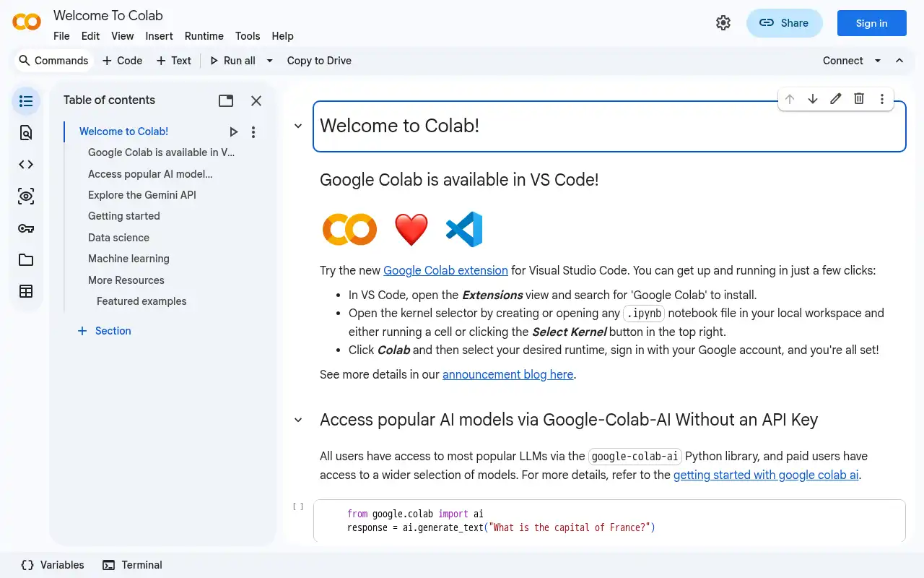Open the Help menu
Viewport: 924px width, 578px height.
(282, 36)
